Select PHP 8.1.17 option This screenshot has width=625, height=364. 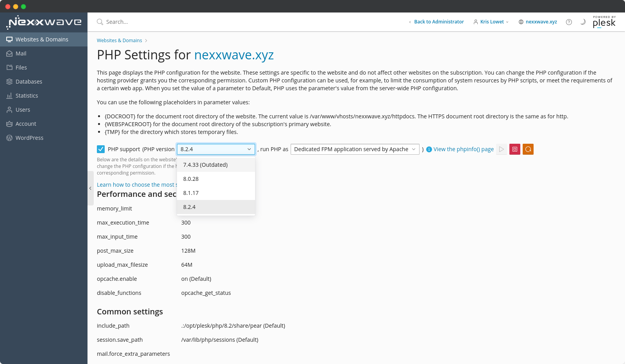click(x=216, y=193)
